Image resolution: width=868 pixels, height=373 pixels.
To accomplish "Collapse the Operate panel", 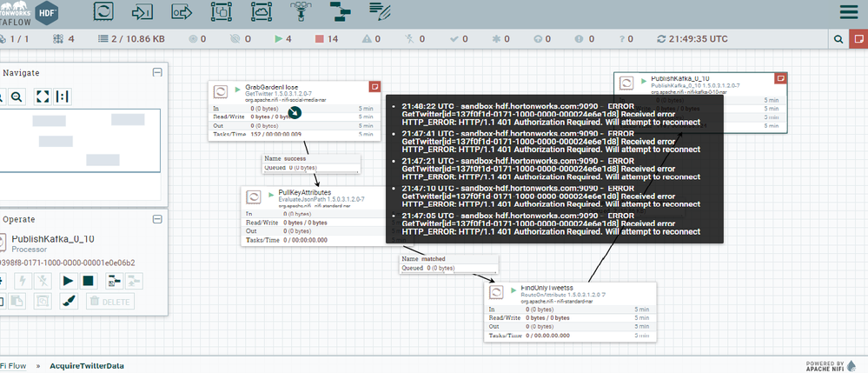I will tap(157, 219).
